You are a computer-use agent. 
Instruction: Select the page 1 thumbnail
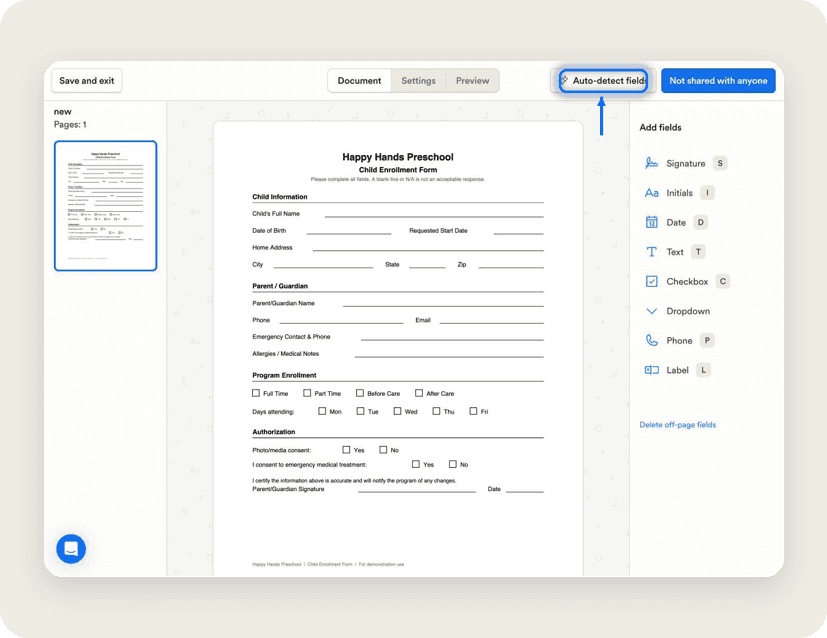pyautogui.click(x=105, y=206)
